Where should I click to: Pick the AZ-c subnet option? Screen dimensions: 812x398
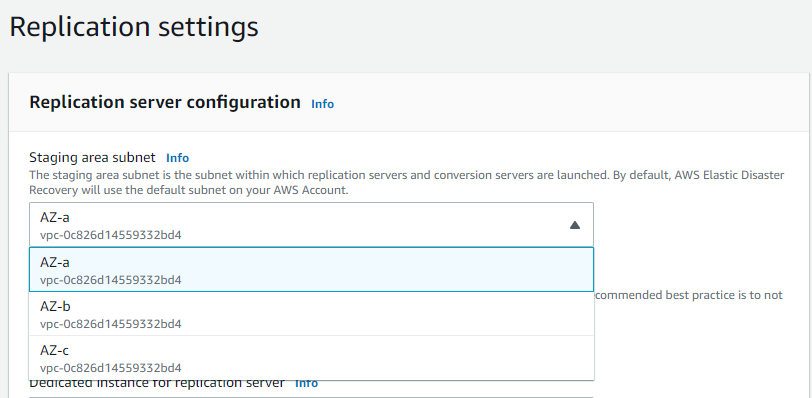click(x=311, y=358)
